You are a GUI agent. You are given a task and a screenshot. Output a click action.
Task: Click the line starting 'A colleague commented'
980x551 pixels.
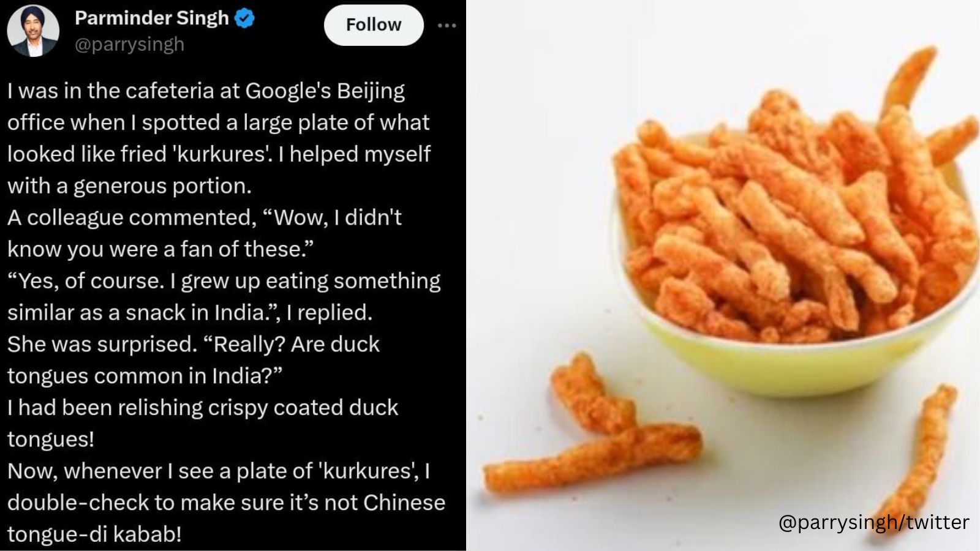(205, 218)
